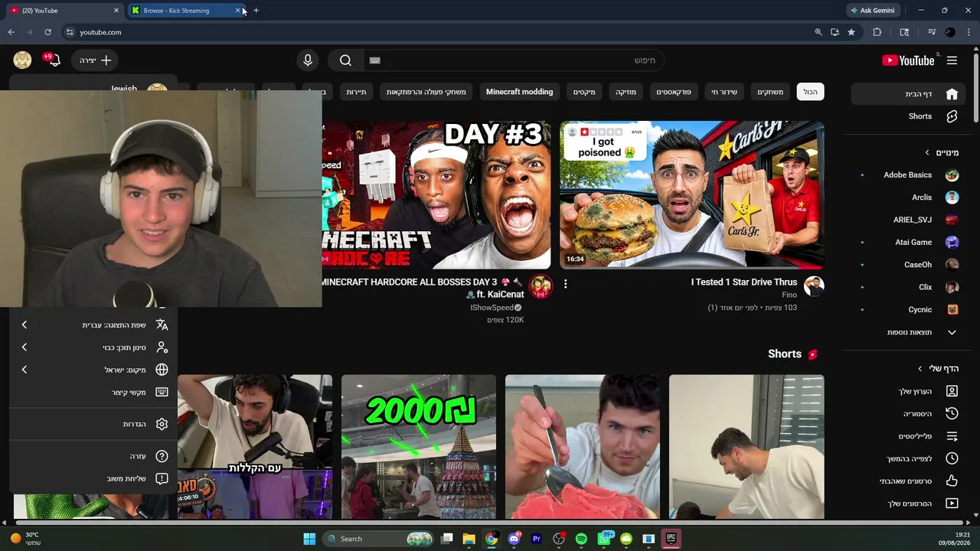Viewport: 980px width, 551px height.
Task: Open File Explorer from the taskbar
Action: [x=469, y=539]
